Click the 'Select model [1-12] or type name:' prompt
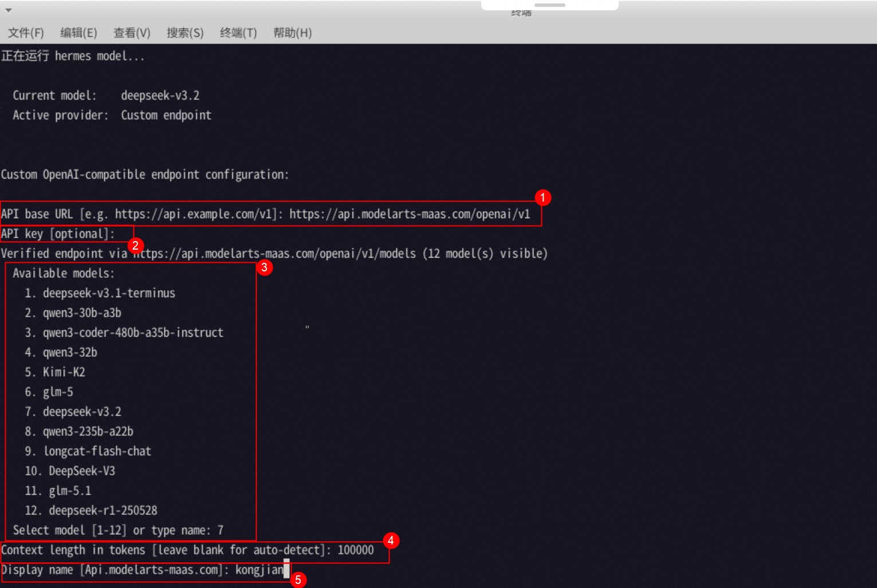The width and height of the screenshot is (877, 588). tap(112, 531)
